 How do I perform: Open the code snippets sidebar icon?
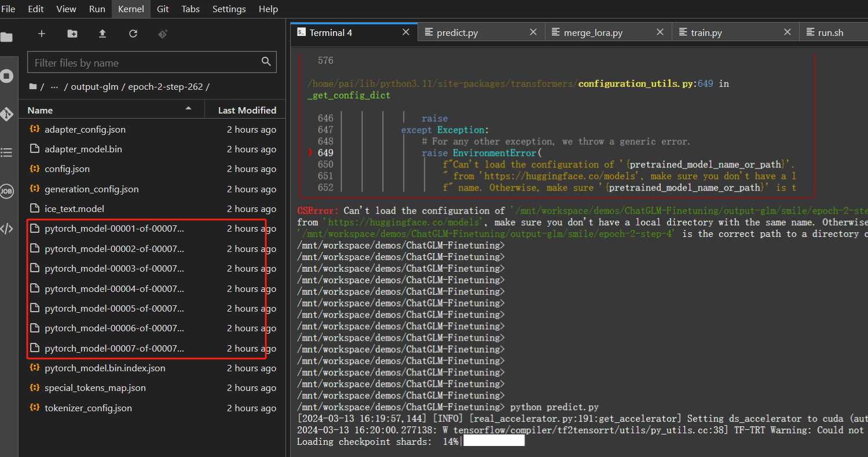point(6,228)
